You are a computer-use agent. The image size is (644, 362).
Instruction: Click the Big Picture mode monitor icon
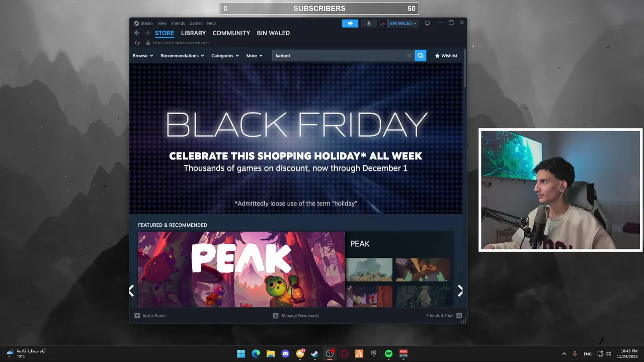point(427,23)
